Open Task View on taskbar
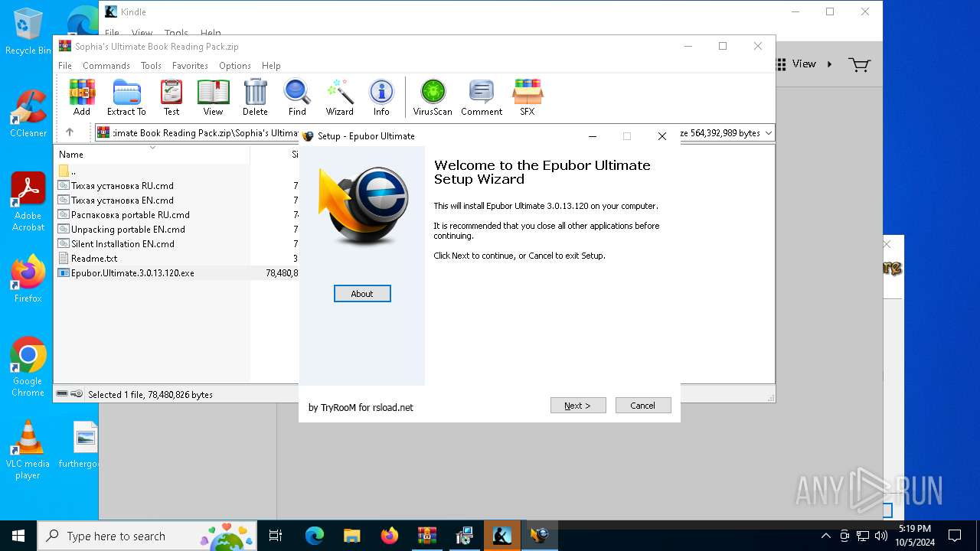The height and width of the screenshot is (551, 980). coord(276,536)
